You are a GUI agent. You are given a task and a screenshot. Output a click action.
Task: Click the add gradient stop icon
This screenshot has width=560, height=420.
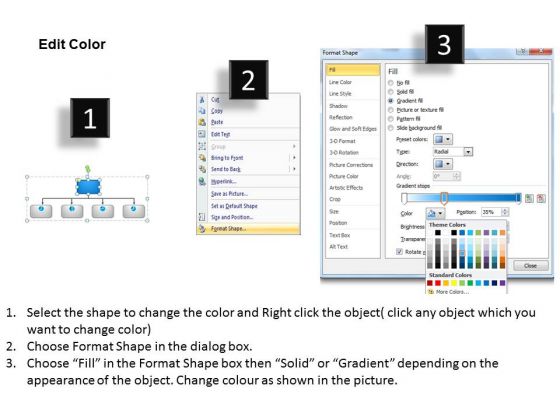coord(529,199)
